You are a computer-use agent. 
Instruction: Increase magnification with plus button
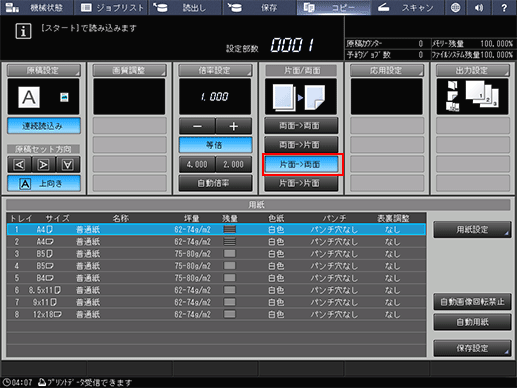click(x=234, y=126)
